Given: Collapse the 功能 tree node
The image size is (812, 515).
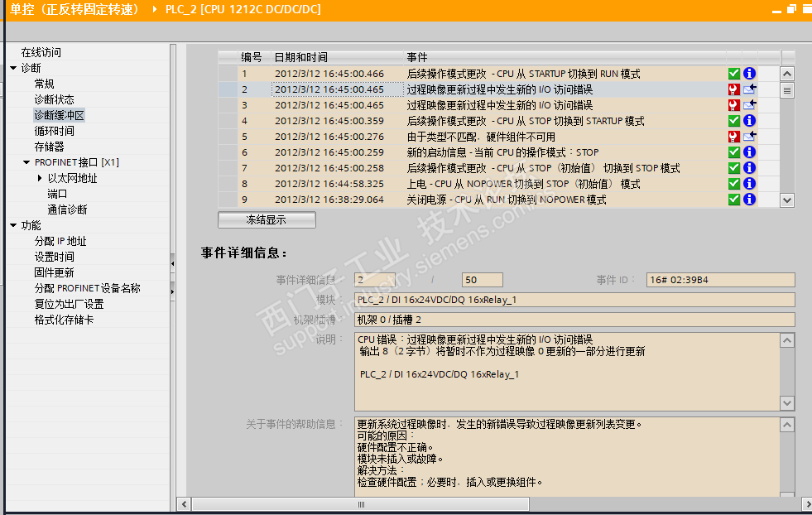Looking at the screenshot, I should (x=13, y=225).
